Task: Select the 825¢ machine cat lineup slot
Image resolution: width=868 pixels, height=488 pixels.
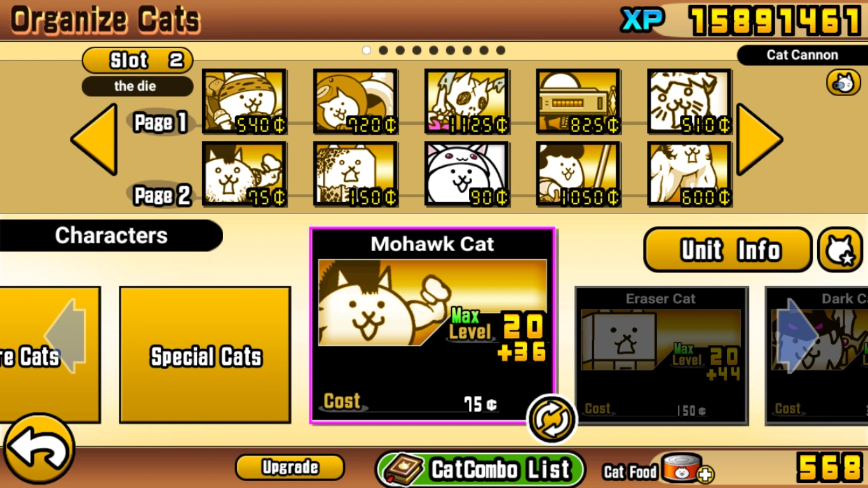Action: [x=578, y=102]
